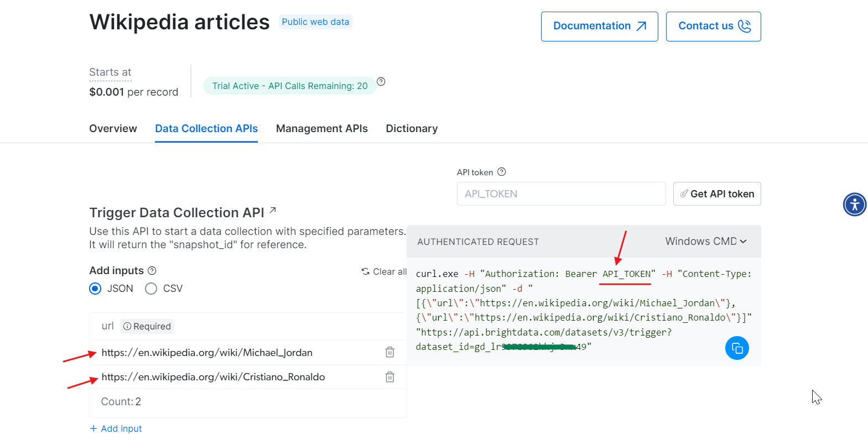This screenshot has width=868, height=440.
Task: Open external link arrow beside Trigger Data Collection API
Action: tap(273, 211)
